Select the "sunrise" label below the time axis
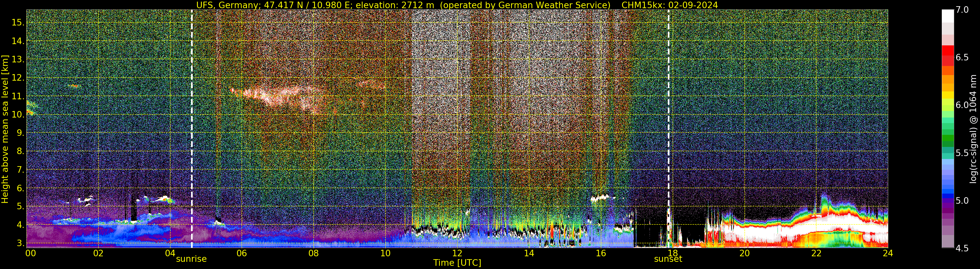The height and width of the screenshot is (269, 980). [x=191, y=259]
